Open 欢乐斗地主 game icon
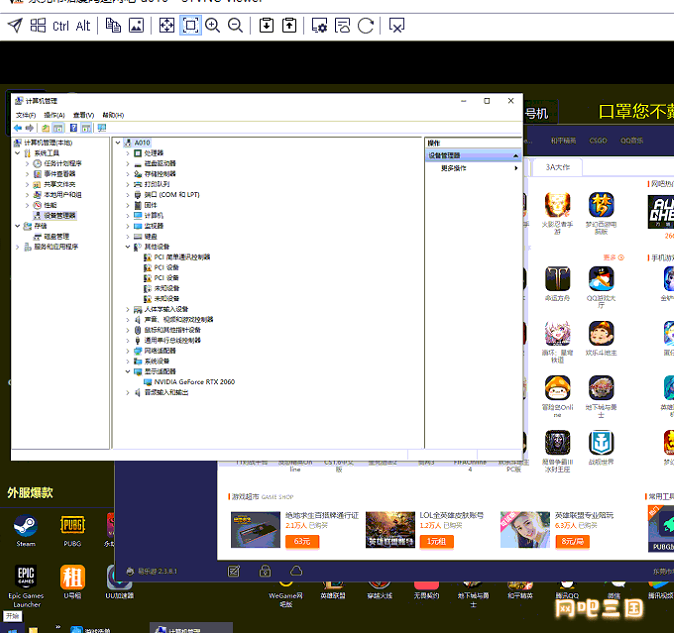674x633 pixels. click(601, 338)
